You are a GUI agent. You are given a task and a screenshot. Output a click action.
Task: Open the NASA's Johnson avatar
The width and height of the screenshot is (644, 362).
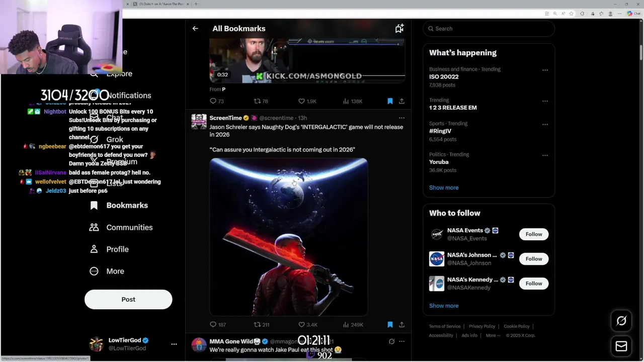(x=437, y=259)
